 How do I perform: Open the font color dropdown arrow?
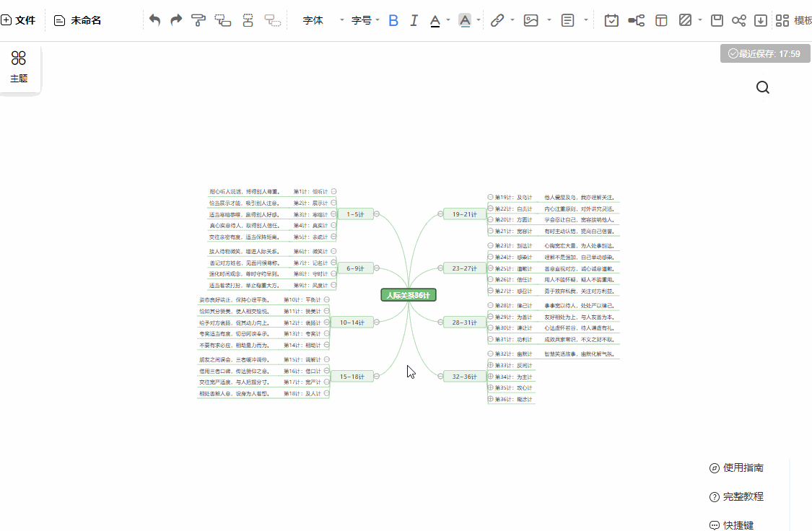[448, 20]
